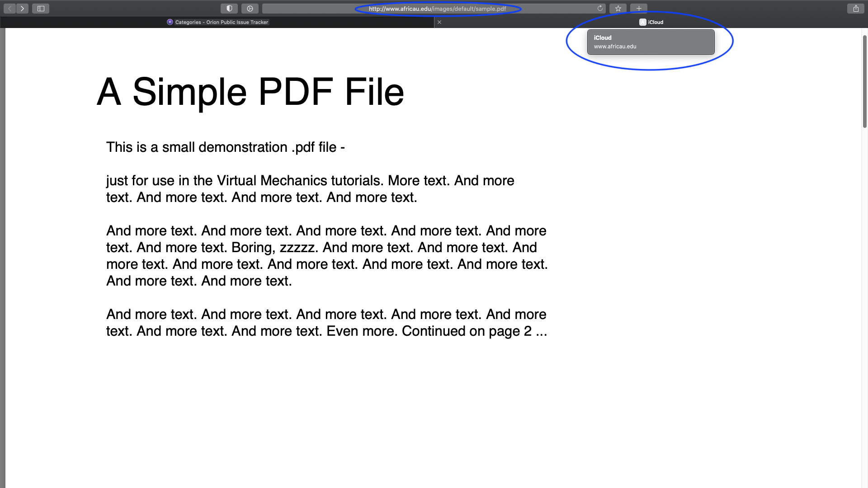Switch to Categories - Orion Public Issue Tracker tab

[221, 22]
